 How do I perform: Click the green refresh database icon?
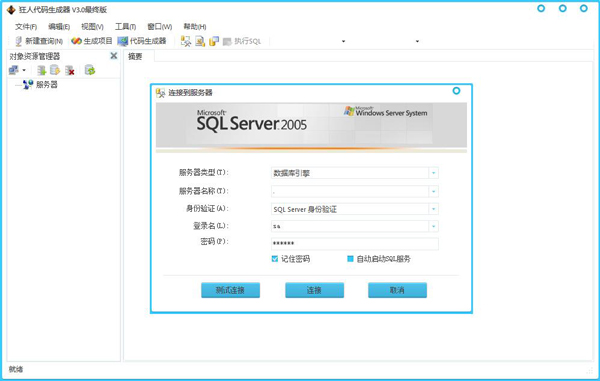click(90, 70)
